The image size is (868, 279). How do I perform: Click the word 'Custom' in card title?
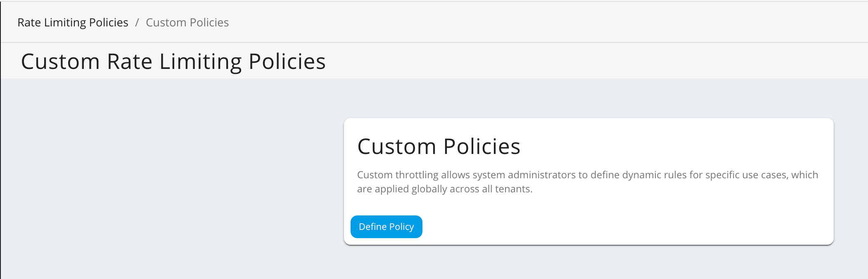tap(397, 146)
